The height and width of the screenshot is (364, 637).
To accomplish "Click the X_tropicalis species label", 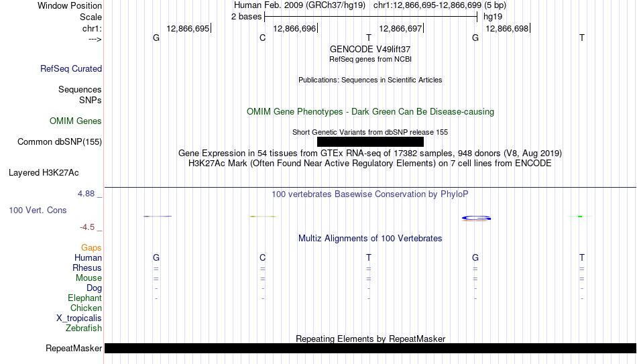I will pos(79,318).
